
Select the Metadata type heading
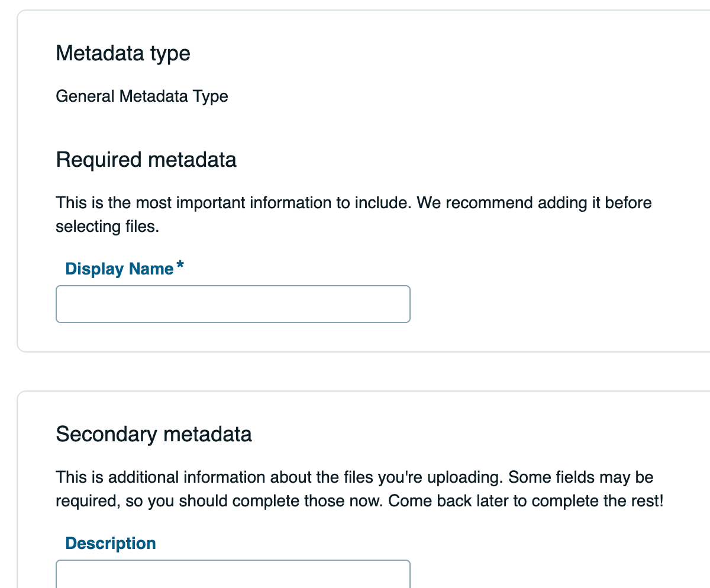(x=122, y=53)
